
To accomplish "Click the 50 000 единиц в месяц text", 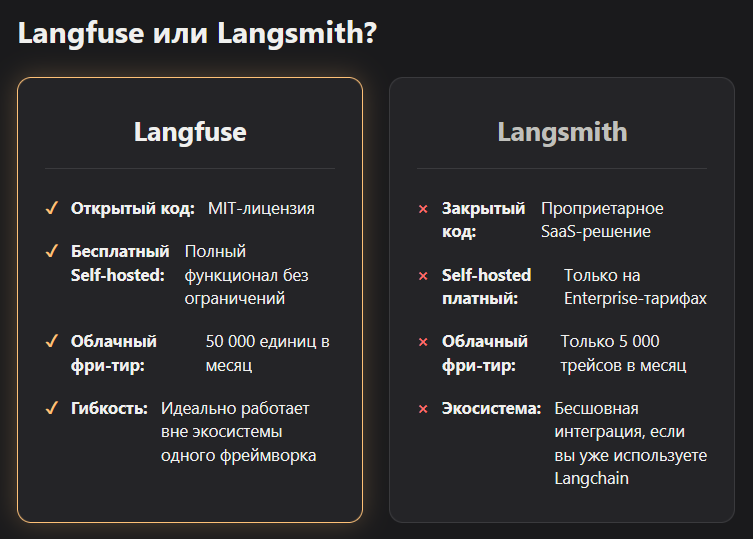I will tap(267, 353).
